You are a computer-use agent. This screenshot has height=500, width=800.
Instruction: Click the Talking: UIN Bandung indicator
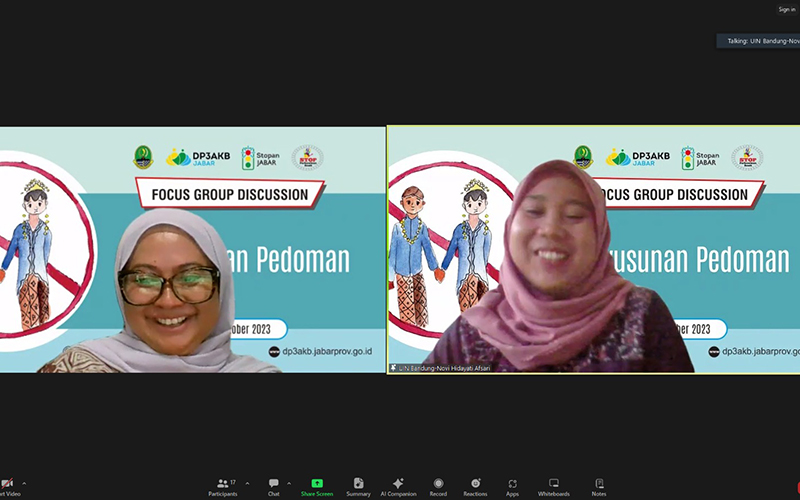(x=760, y=41)
